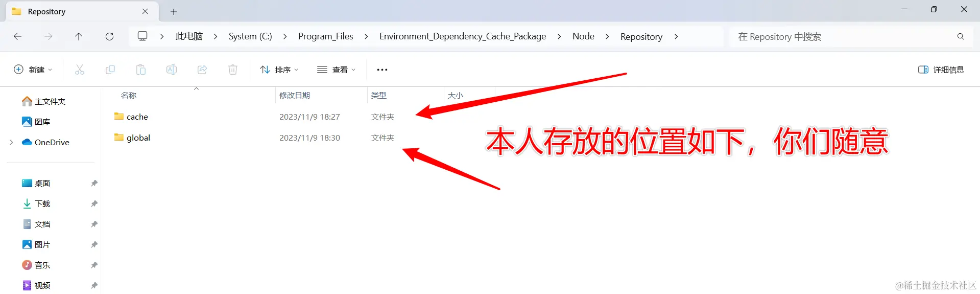Navigate to Program_Files in breadcrumb
Screen dimensions: 980x294
326,36
